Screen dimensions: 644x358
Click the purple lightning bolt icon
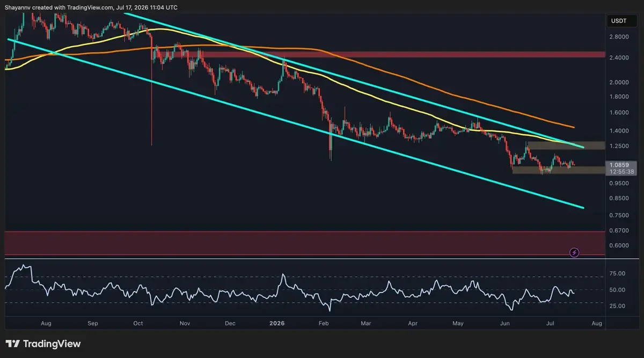574,252
